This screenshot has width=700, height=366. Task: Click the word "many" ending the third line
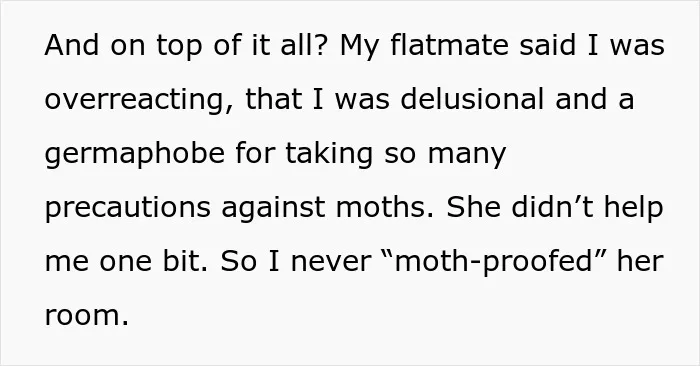467,155
